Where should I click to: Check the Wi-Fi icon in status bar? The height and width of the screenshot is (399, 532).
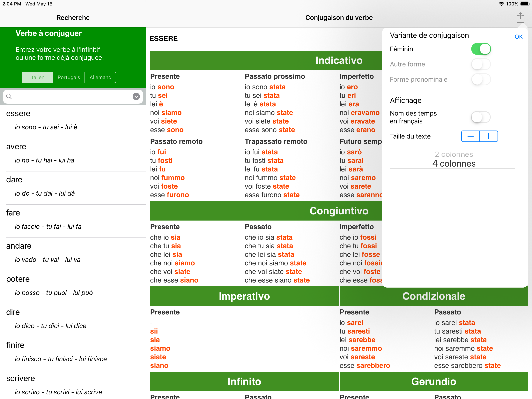[x=501, y=4]
